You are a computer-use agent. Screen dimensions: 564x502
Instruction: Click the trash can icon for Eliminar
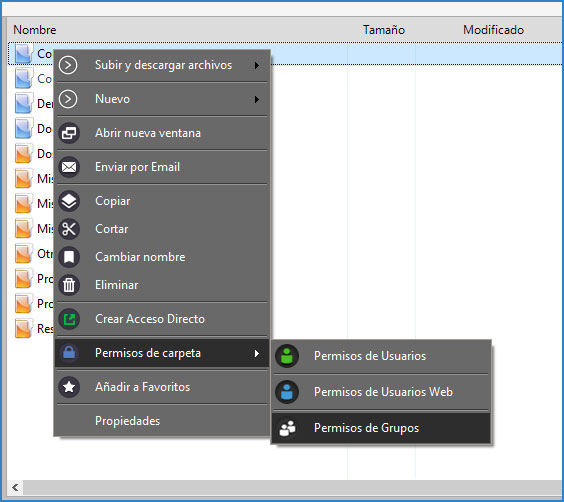tap(69, 285)
